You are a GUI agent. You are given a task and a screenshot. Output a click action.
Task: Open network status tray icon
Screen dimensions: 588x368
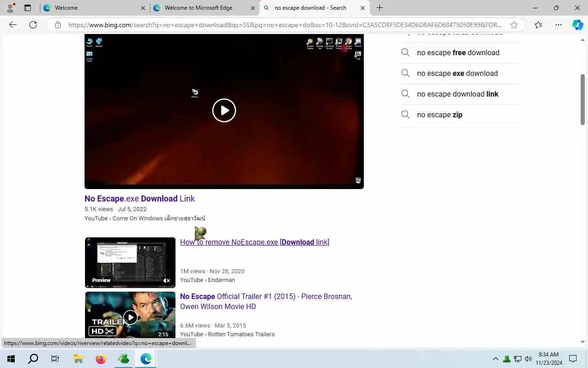coord(518,359)
